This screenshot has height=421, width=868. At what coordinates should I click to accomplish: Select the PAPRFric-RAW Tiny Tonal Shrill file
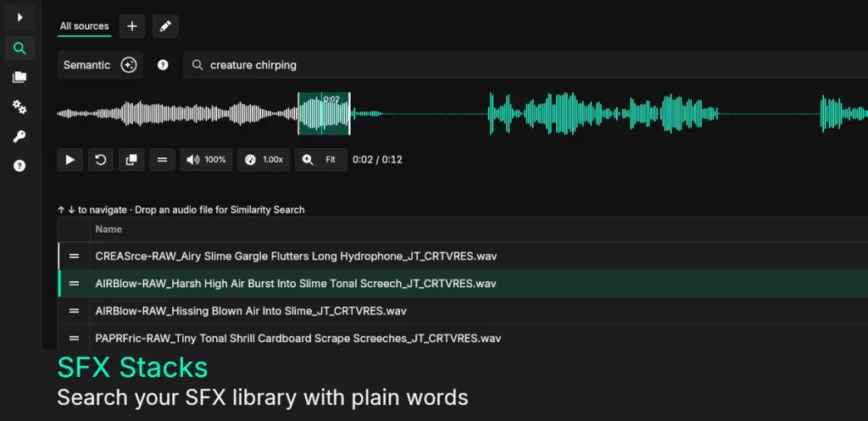463,338
